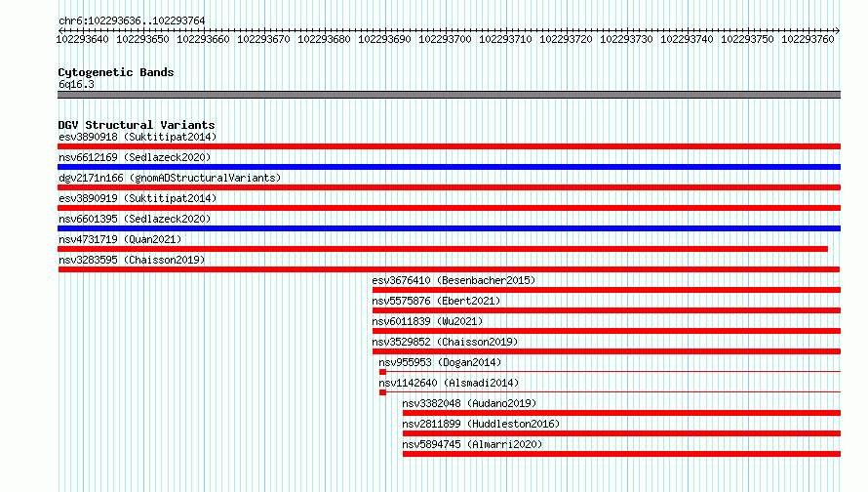
Task: Open variant nsv5894745 (Almarri2020) label
Action: [x=472, y=444]
